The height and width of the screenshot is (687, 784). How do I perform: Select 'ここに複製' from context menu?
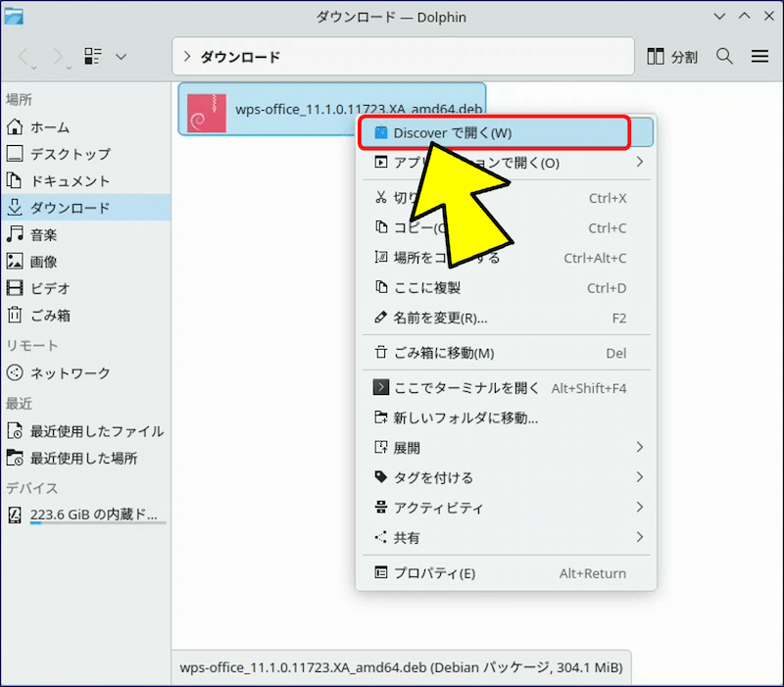coord(426,288)
